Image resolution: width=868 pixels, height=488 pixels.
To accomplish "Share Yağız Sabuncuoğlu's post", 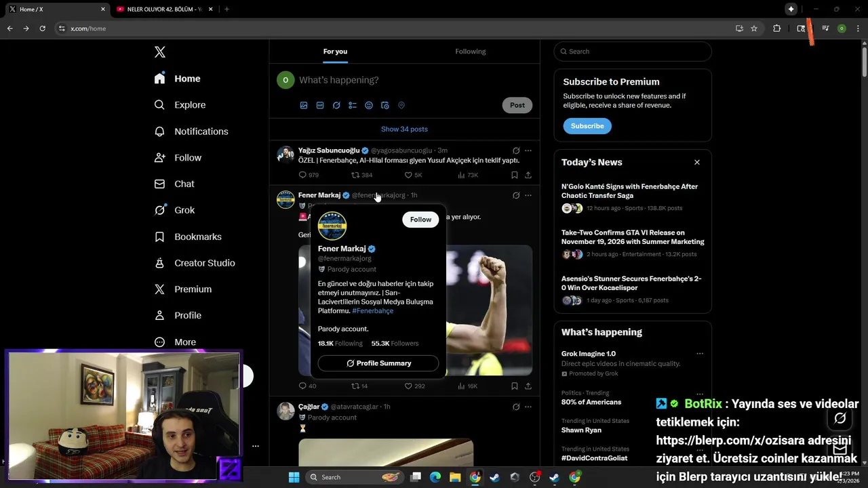I will 528,175.
